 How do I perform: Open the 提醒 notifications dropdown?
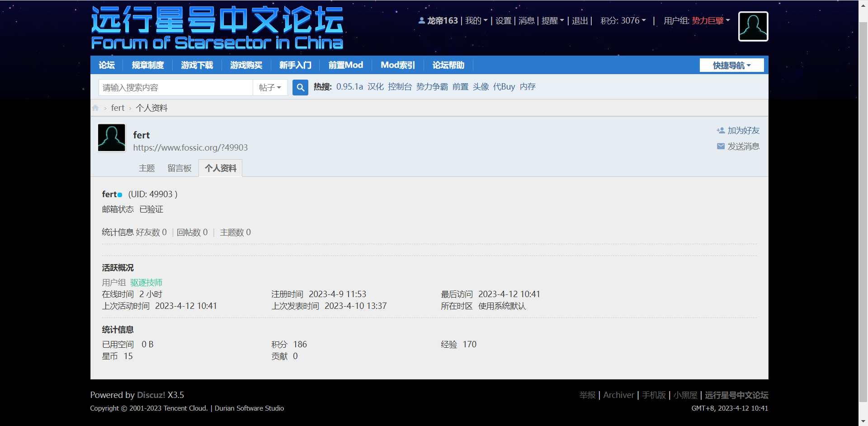[x=552, y=21]
